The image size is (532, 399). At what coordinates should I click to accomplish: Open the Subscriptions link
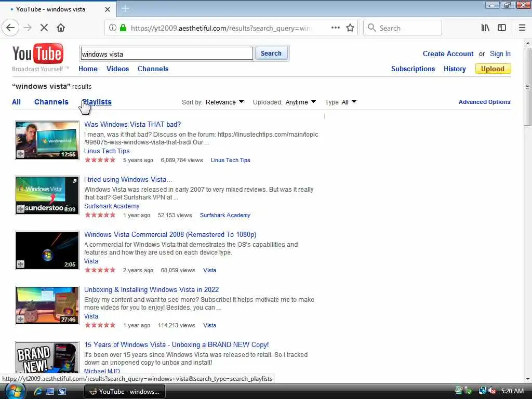[413, 69]
